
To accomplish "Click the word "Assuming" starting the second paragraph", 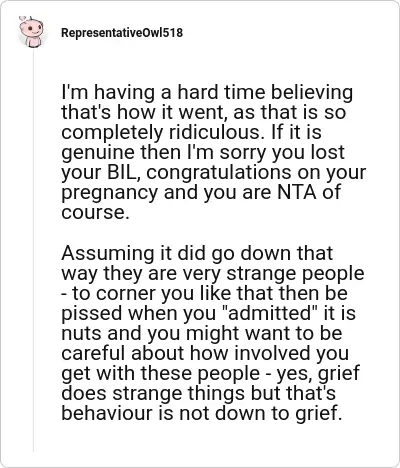I will [x=108, y=254].
